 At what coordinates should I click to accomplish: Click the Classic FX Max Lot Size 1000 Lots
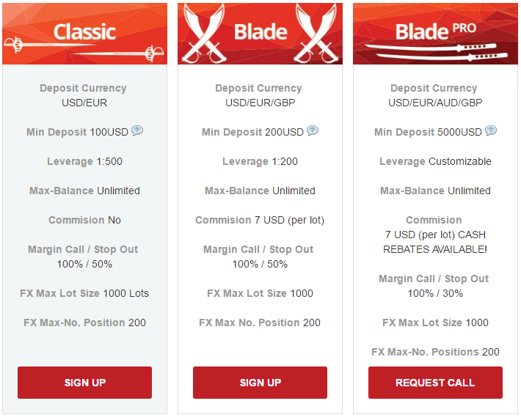click(84, 293)
